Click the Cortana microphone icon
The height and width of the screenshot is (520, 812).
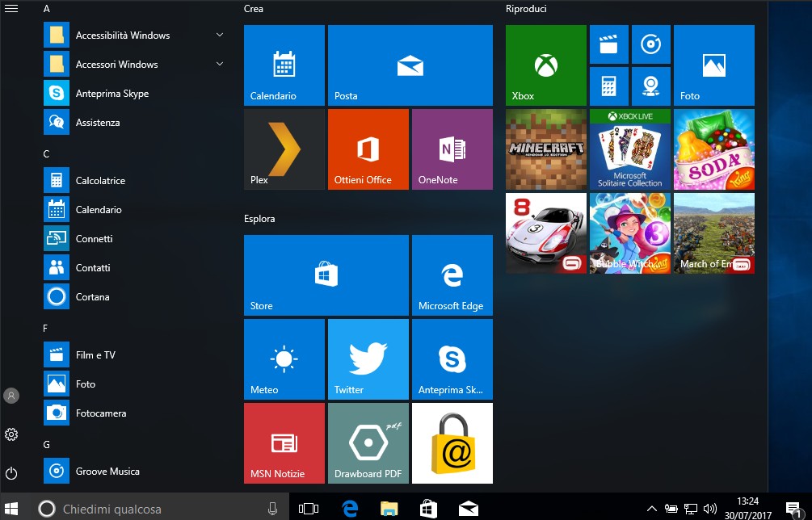(x=272, y=510)
